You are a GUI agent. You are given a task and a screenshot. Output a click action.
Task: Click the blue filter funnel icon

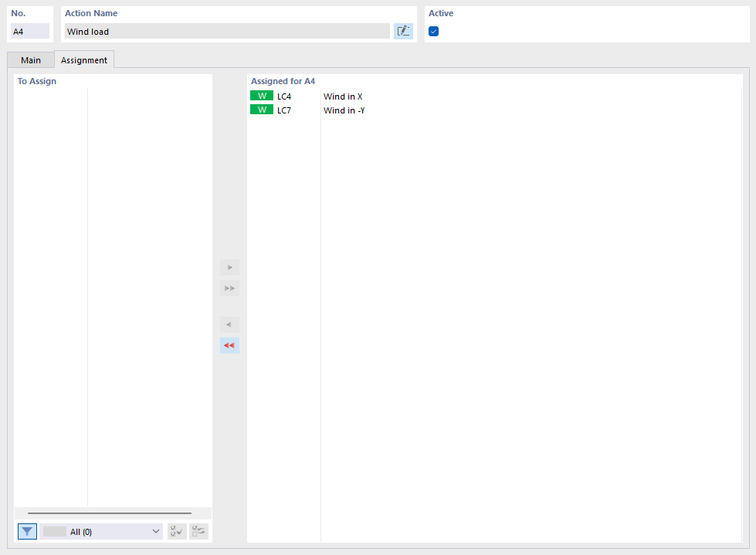pos(27,531)
